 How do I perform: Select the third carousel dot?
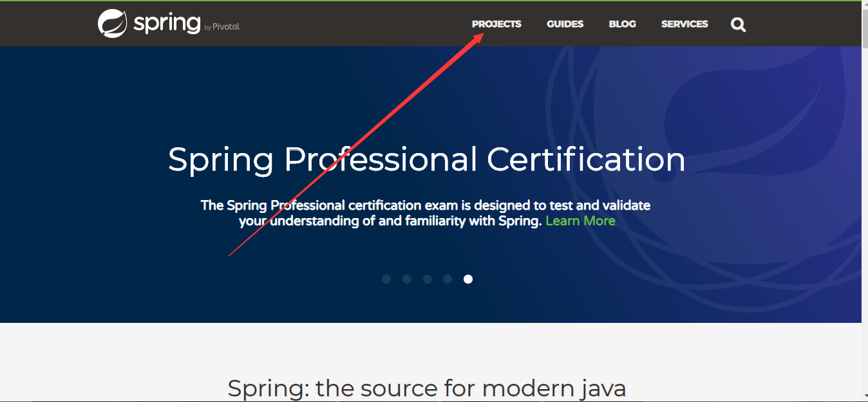(428, 279)
